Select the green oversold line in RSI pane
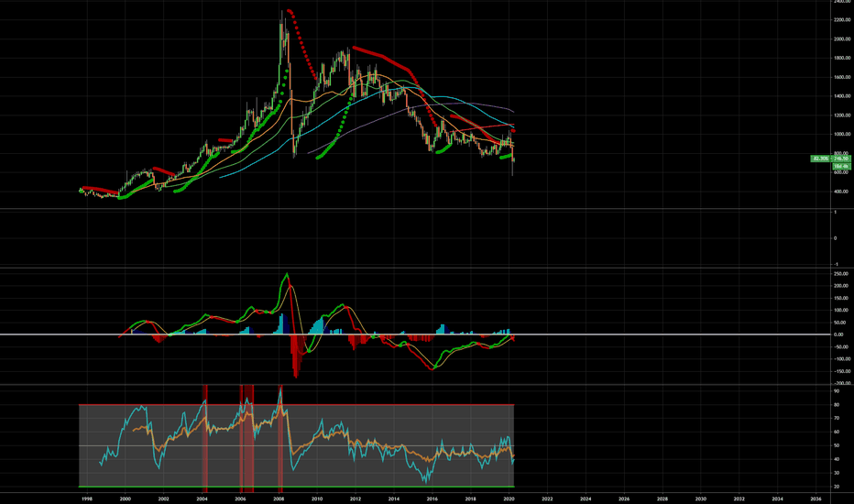This screenshot has height=504, width=854. 296,487
